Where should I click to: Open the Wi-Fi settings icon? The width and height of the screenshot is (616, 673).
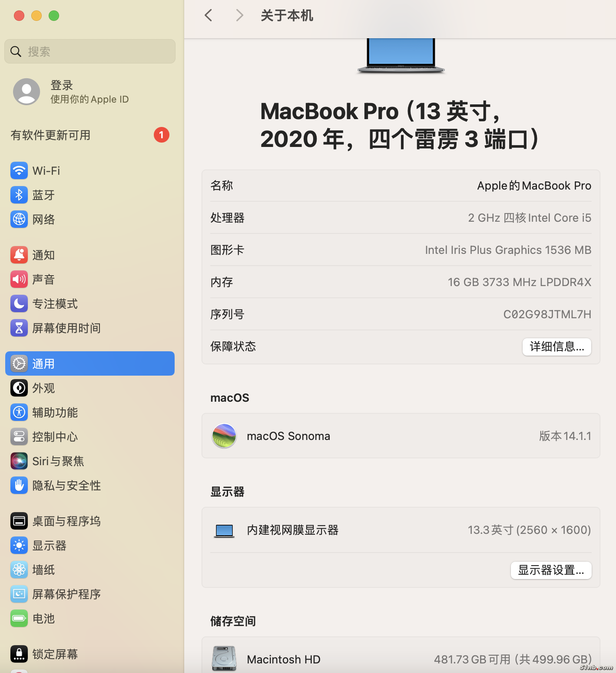[19, 170]
